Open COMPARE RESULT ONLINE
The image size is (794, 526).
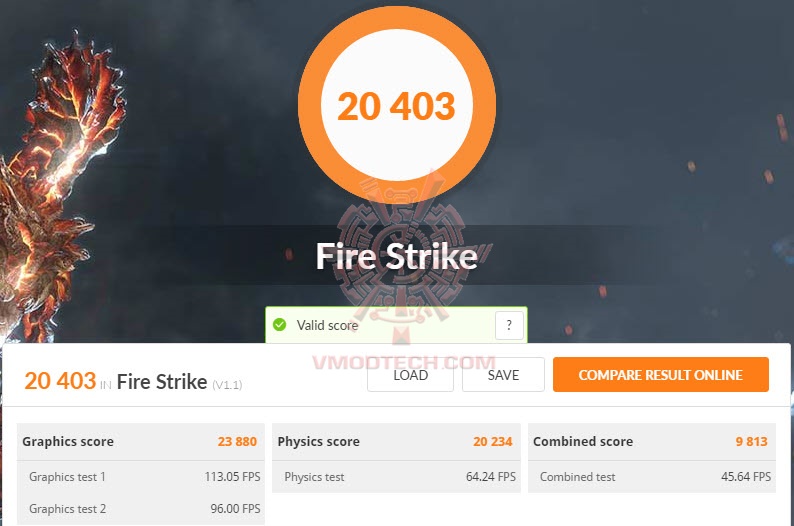(x=661, y=375)
